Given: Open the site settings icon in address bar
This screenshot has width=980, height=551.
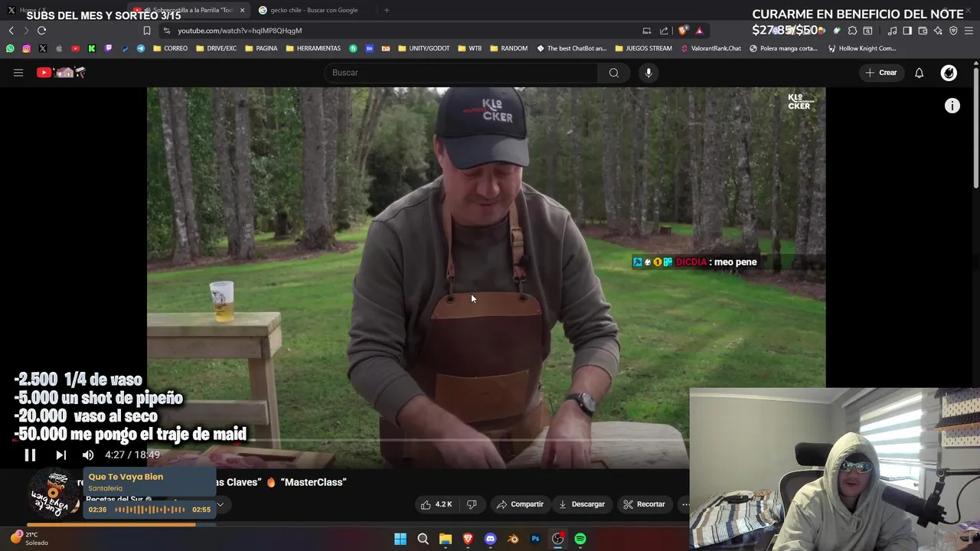Looking at the screenshot, I should (167, 31).
